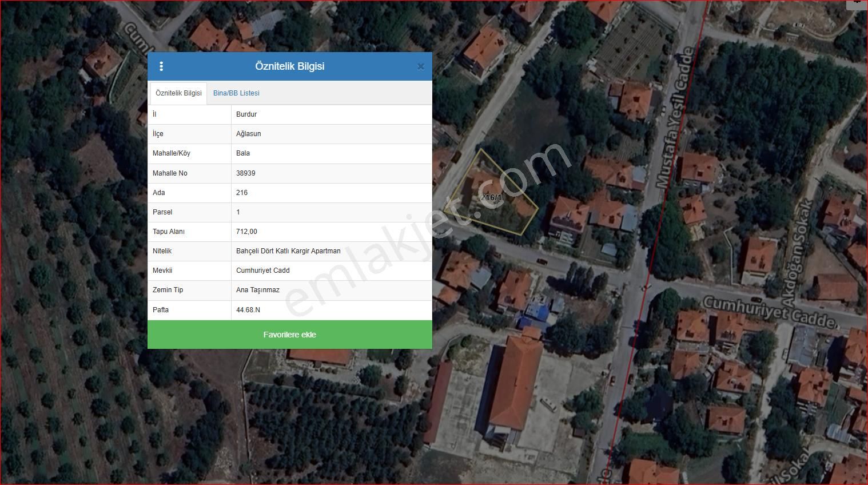
Task: Open the three-dot options menu
Action: click(161, 66)
